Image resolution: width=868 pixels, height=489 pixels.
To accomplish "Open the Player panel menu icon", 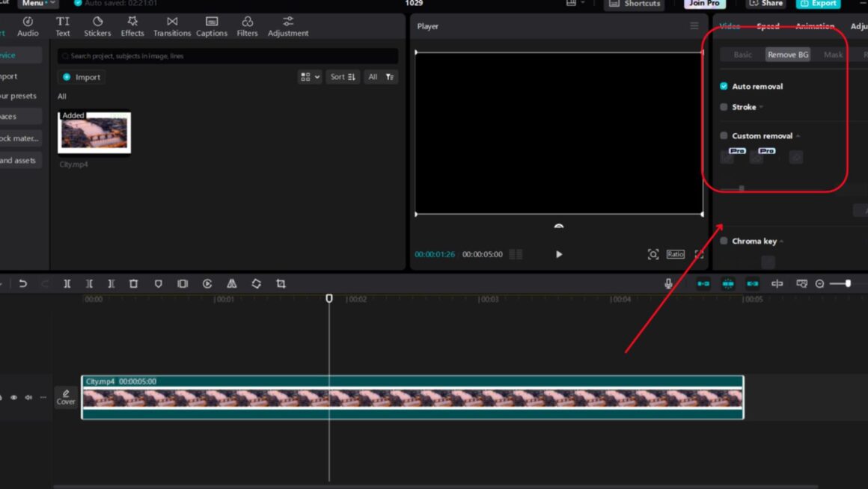I will point(694,26).
